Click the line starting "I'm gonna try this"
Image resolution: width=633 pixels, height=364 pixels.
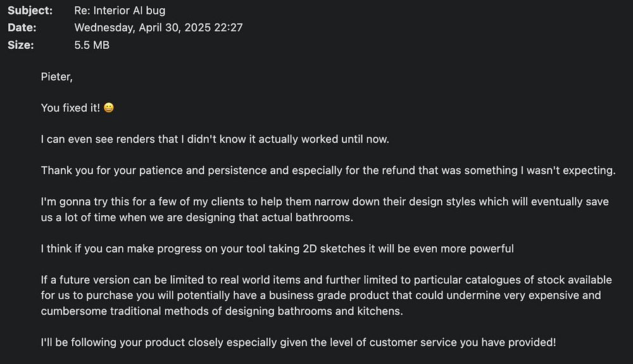click(324, 201)
